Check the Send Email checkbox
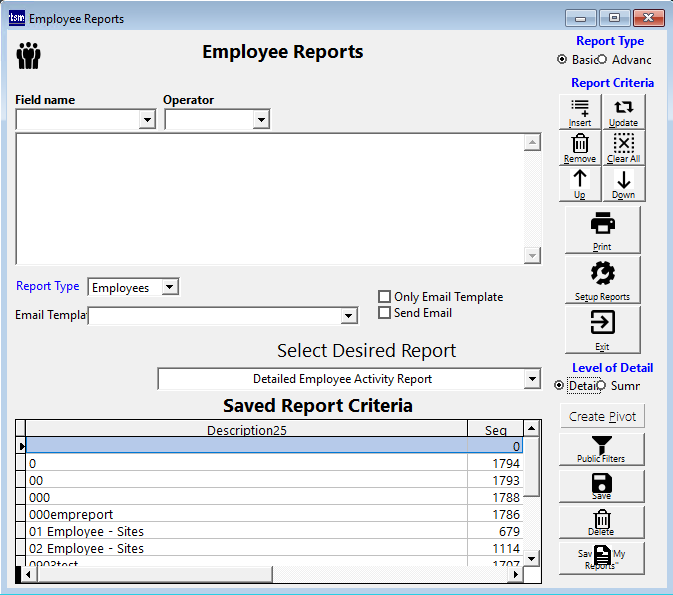673x595 pixels. pos(384,313)
